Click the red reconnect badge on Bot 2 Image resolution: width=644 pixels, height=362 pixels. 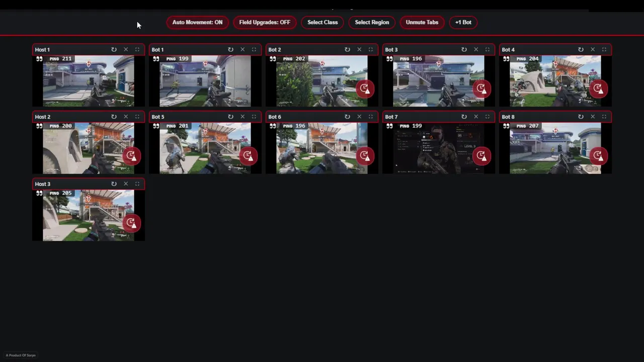[x=365, y=88]
